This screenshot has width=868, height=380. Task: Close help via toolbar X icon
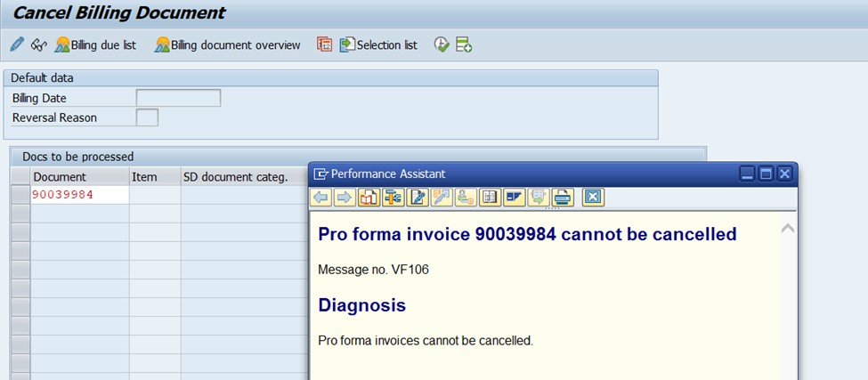tap(593, 198)
